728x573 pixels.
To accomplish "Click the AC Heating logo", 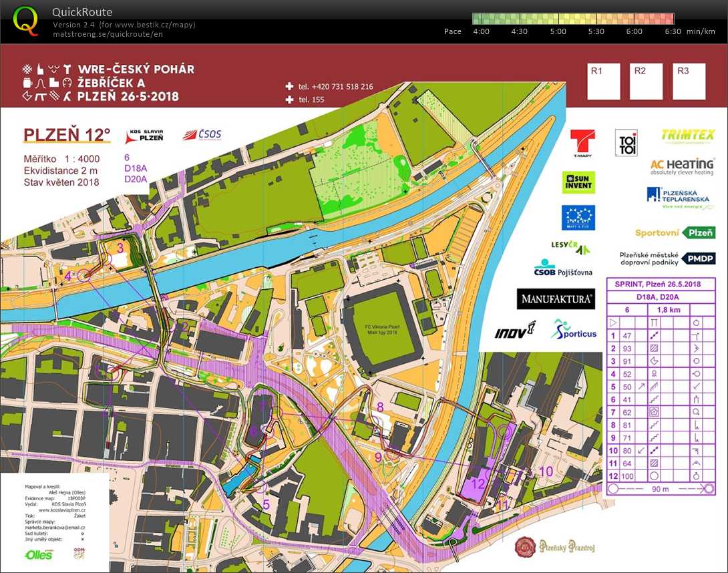I will click(x=682, y=166).
